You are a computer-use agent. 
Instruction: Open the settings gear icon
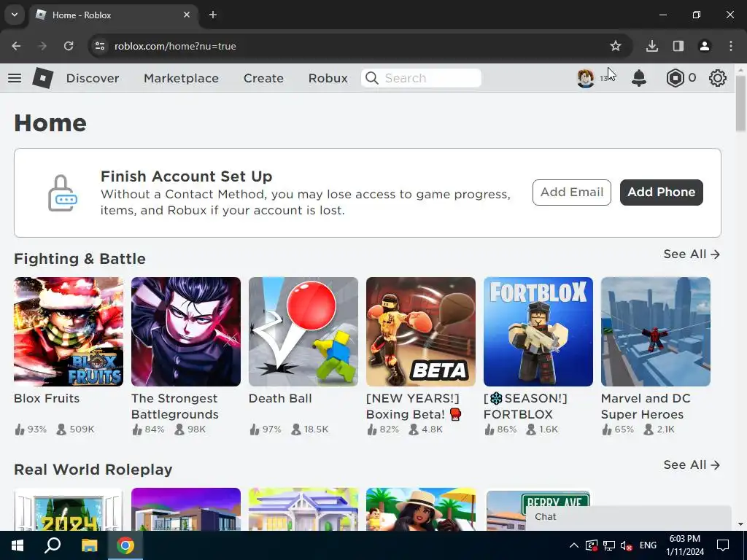pos(718,78)
